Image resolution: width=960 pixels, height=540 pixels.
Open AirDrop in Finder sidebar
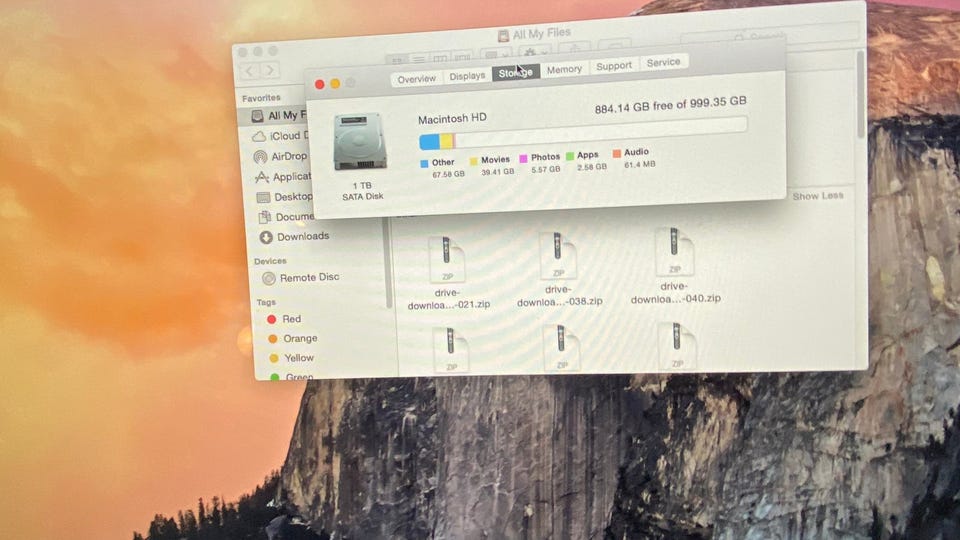point(280,157)
